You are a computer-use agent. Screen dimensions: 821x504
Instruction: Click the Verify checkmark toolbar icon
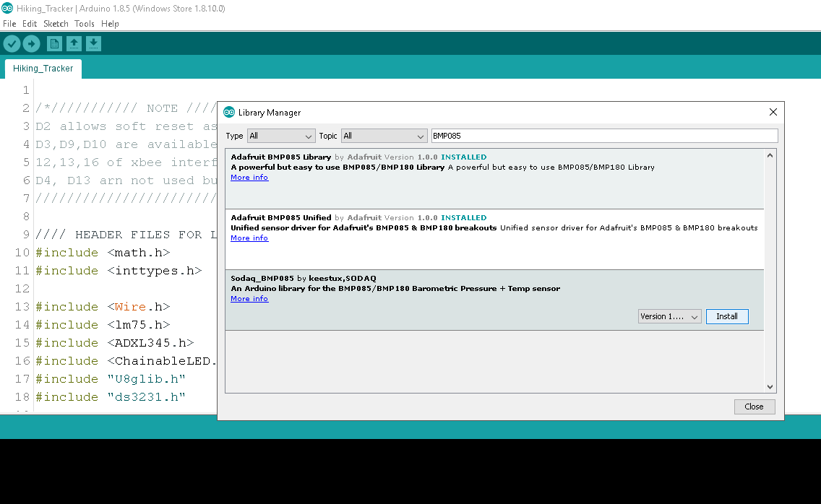[12, 44]
